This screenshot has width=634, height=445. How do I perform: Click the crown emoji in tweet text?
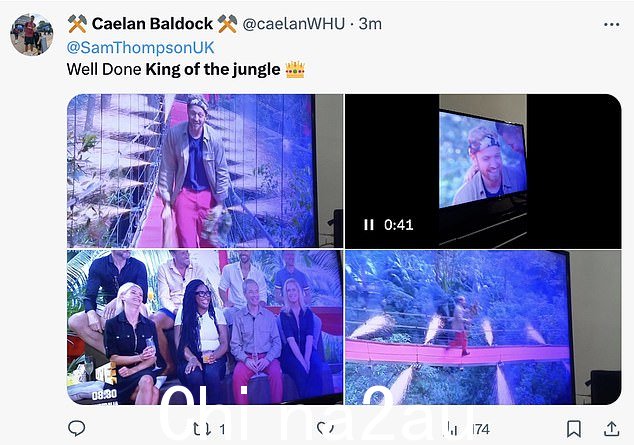(x=295, y=70)
